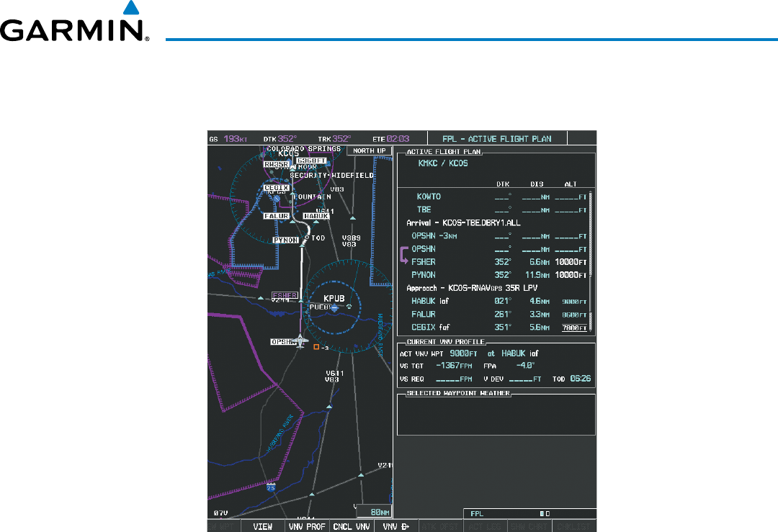
Task: Select the VNV PROF softkey
Action: click(307, 526)
